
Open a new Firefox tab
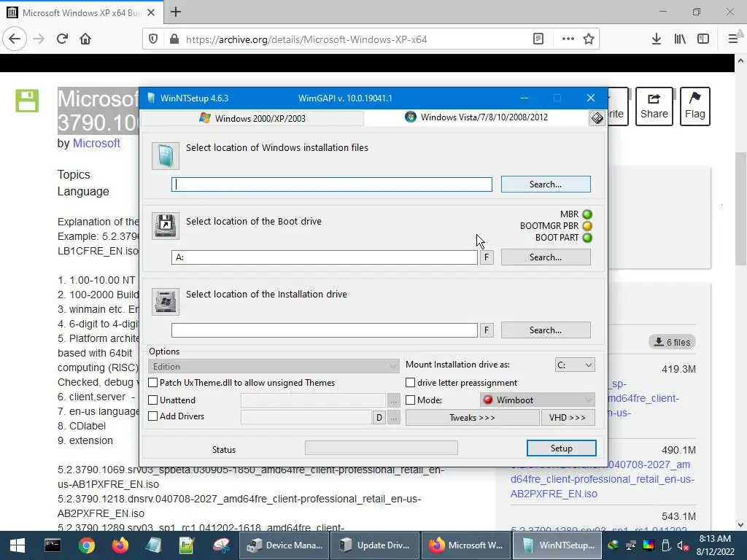176,12
